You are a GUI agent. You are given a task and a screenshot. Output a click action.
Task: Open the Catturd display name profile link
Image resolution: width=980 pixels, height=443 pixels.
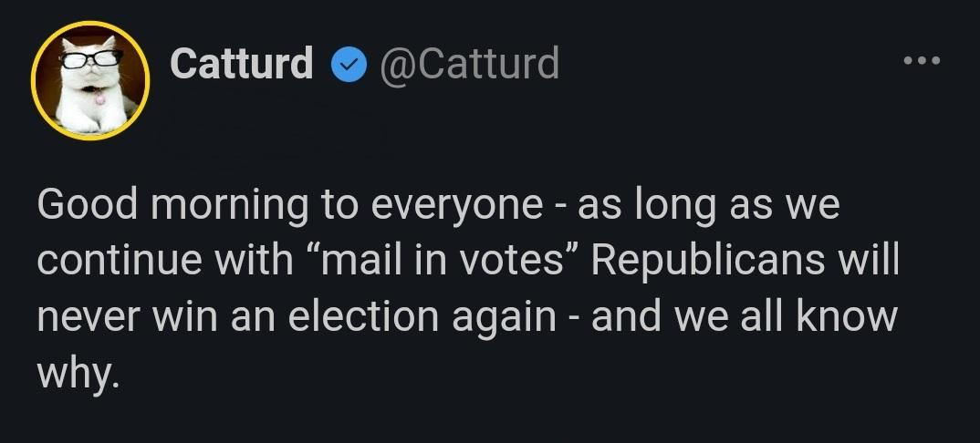(242, 64)
